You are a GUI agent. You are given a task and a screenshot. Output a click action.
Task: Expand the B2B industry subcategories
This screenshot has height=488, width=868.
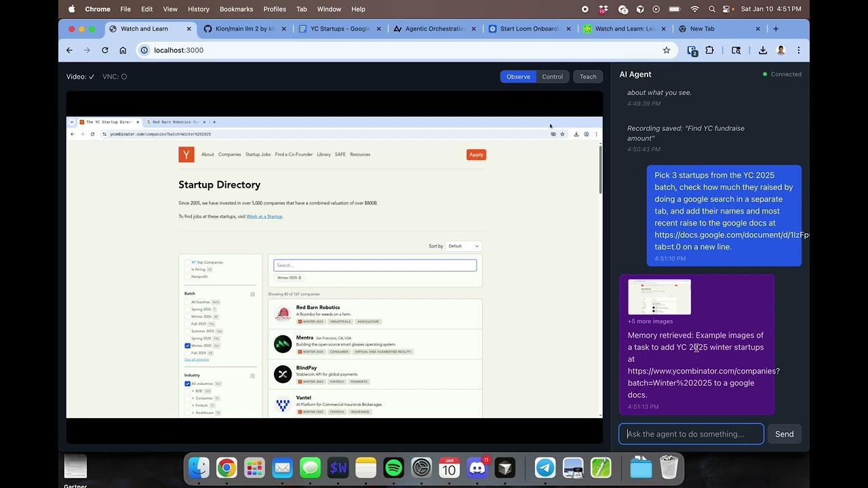tap(193, 391)
